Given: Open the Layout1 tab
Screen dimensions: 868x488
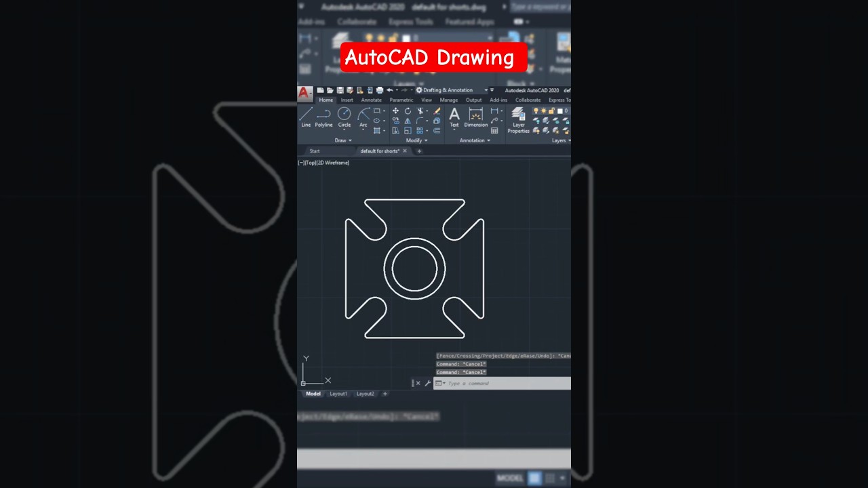Looking at the screenshot, I should pyautogui.click(x=338, y=394).
